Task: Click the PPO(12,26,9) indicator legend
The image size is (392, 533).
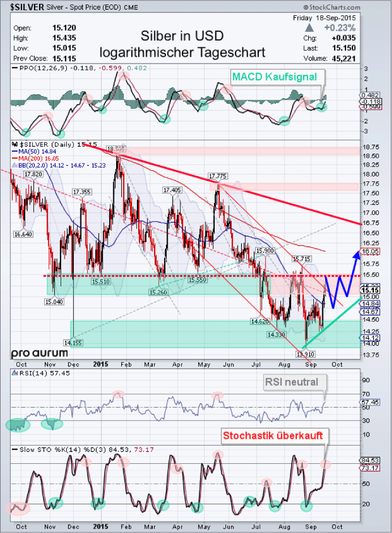Action: pyautogui.click(x=37, y=68)
